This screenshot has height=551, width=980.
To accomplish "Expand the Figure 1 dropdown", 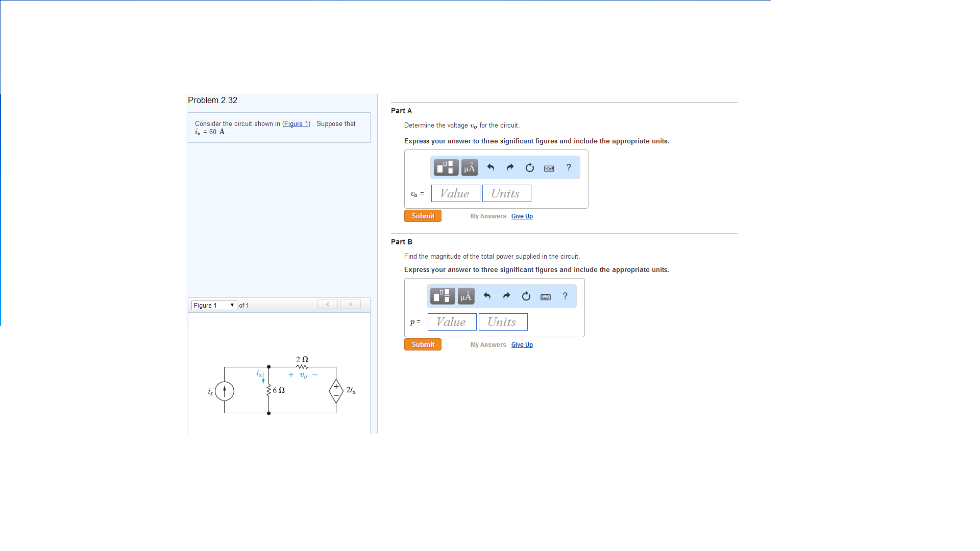I will 214,305.
